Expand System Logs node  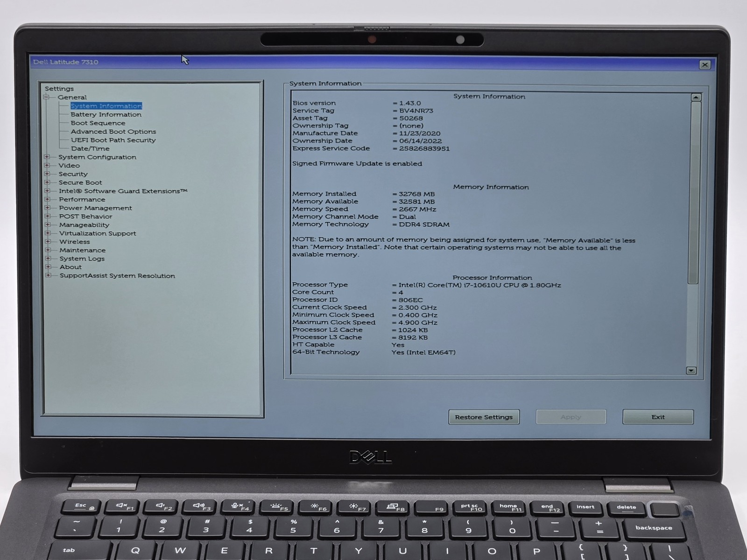pyautogui.click(x=48, y=258)
